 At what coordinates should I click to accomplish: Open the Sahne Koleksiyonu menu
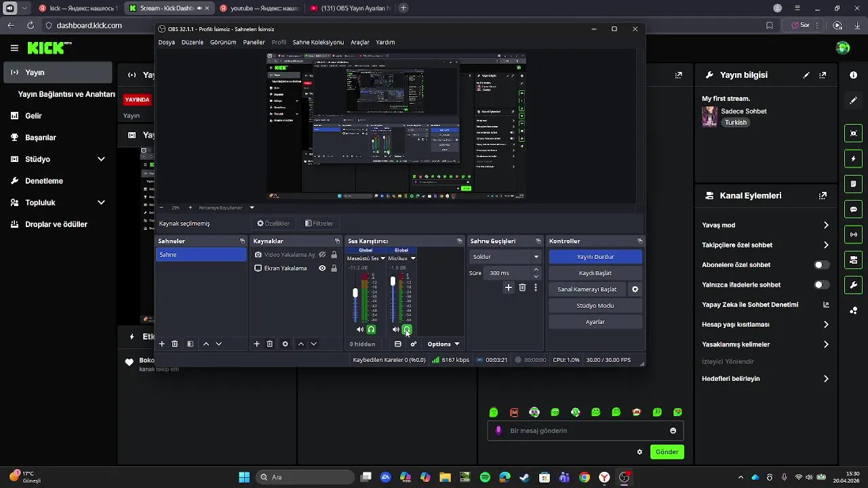[x=318, y=42]
